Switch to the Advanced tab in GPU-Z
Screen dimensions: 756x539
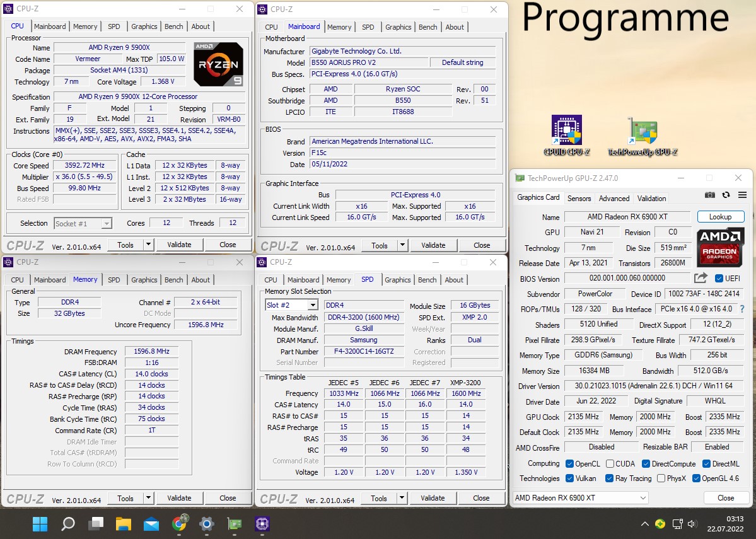click(614, 198)
